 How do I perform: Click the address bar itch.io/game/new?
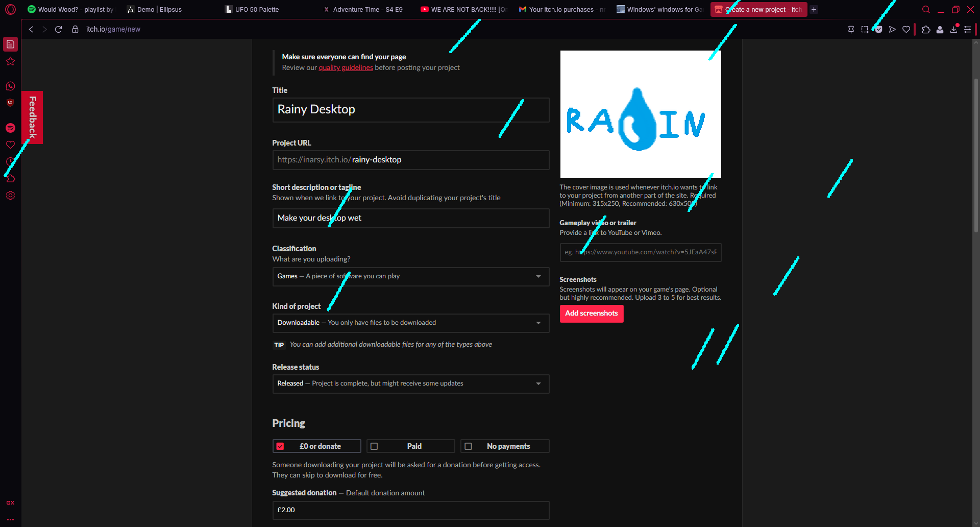pos(113,29)
